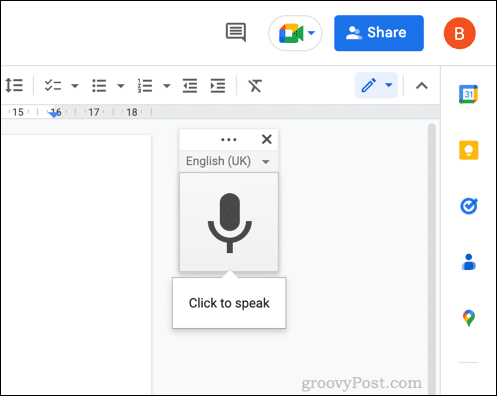Click the three-dot handle on the voice typing box
Viewport: 497px width, 396px height.
pos(229,139)
